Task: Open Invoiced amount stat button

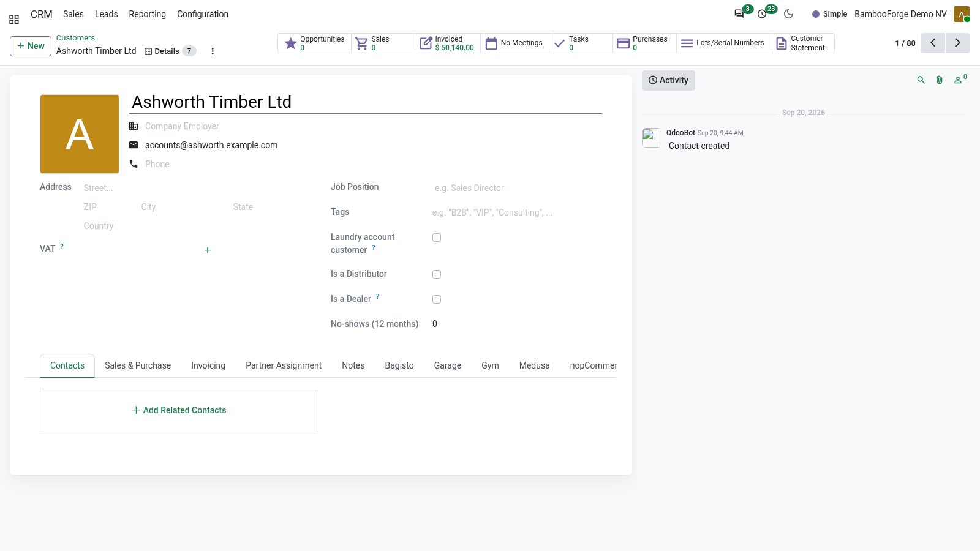Action: pos(448,43)
